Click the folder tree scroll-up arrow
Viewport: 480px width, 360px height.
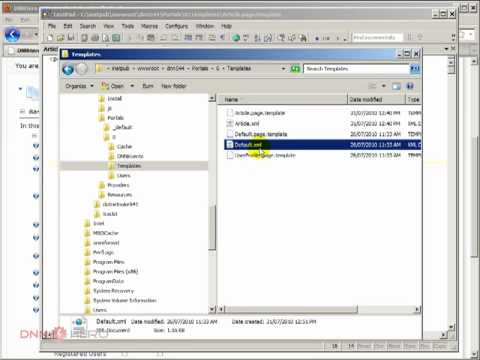pos(212,99)
